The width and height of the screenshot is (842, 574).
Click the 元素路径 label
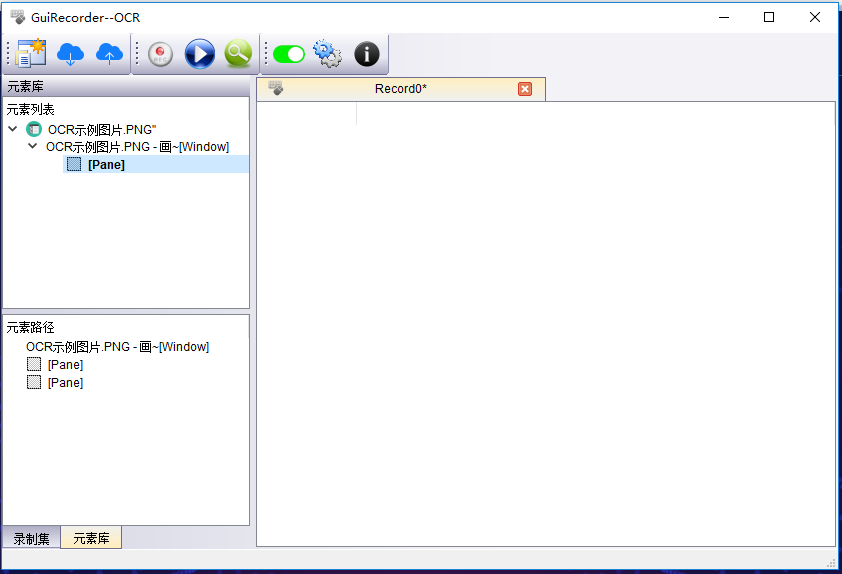pos(31,328)
